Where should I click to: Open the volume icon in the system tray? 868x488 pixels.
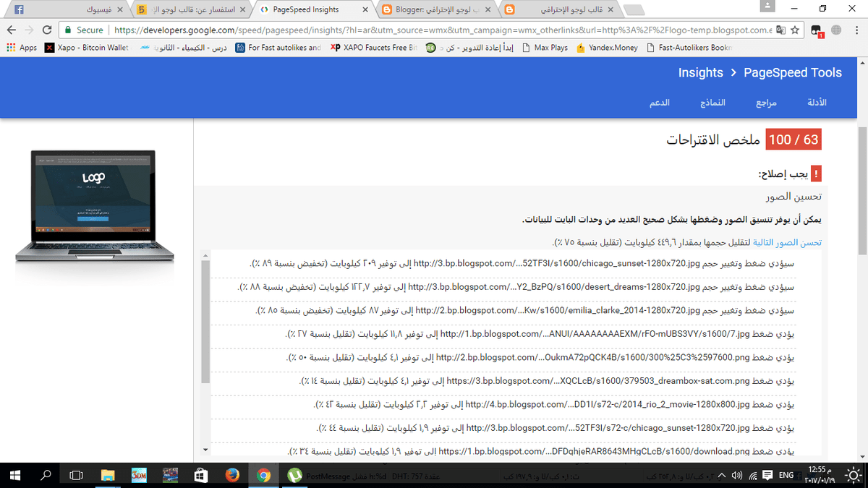coord(737,475)
